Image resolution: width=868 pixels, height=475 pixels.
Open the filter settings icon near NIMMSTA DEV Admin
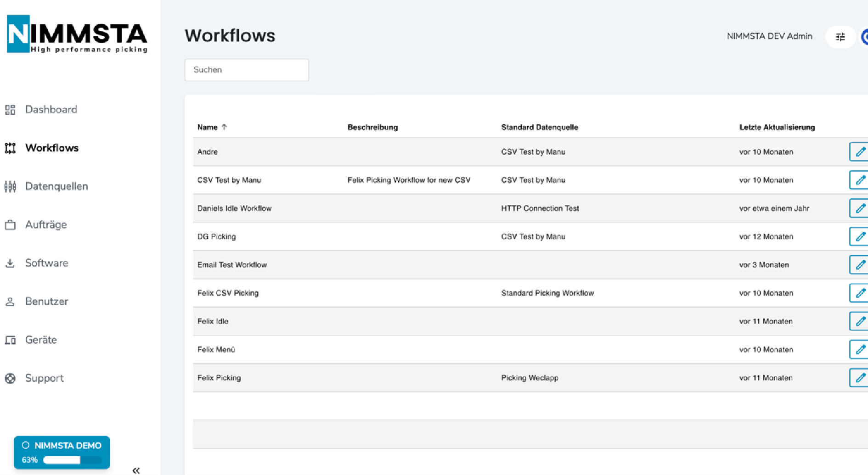[840, 37]
